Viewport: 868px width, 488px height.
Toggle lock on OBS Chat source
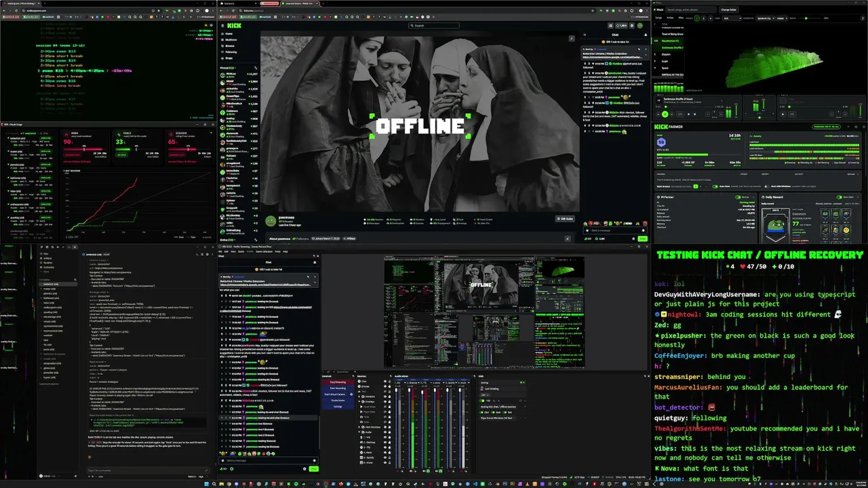click(389, 382)
